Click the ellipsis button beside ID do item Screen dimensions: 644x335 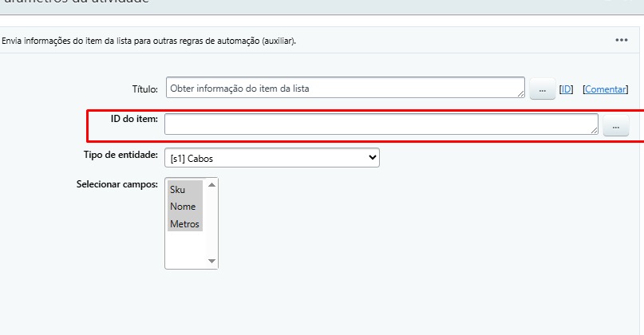[615, 126]
